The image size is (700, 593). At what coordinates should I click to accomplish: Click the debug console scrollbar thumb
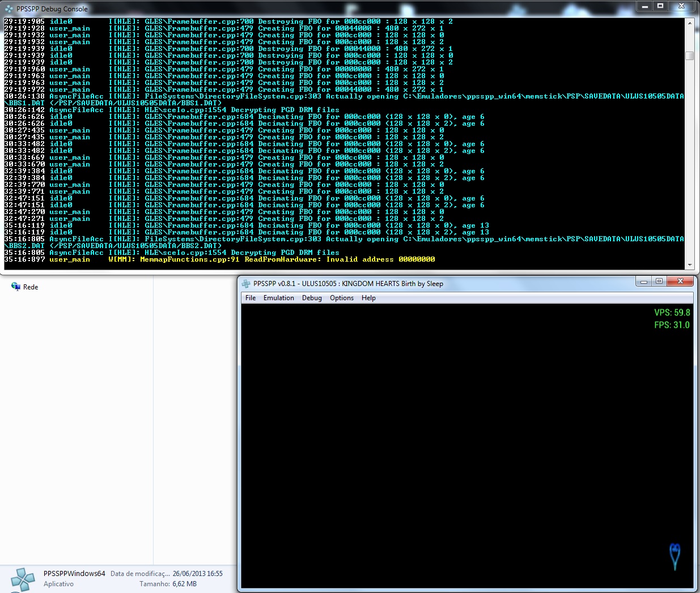tap(690, 56)
